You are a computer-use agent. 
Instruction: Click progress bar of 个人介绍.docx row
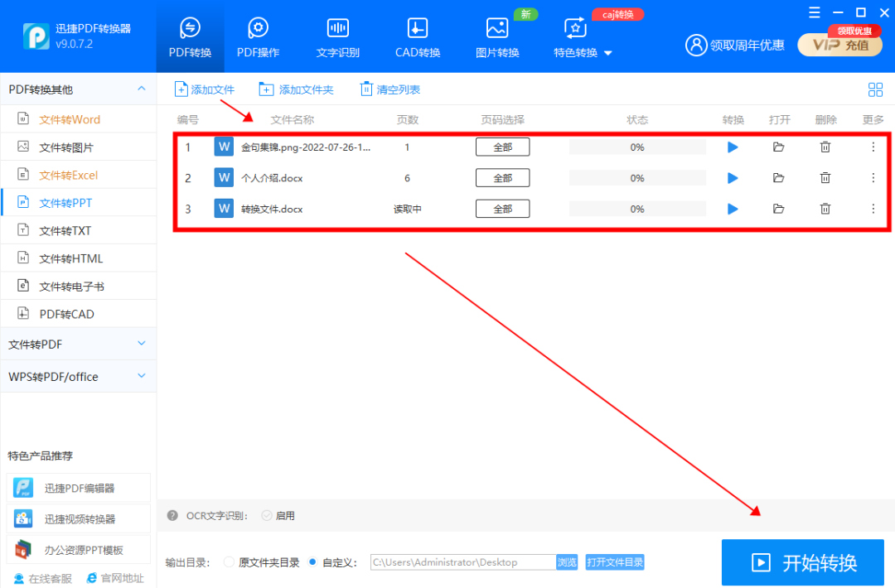click(637, 178)
